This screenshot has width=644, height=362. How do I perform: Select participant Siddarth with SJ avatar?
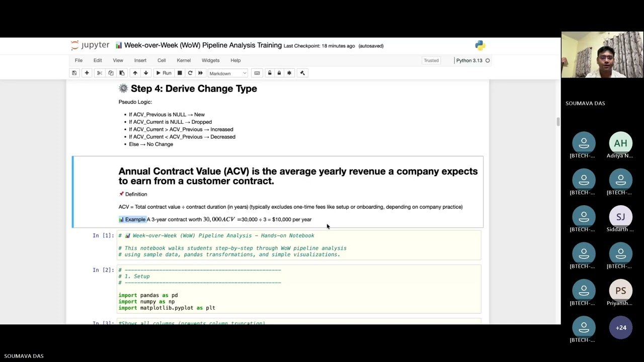click(620, 217)
